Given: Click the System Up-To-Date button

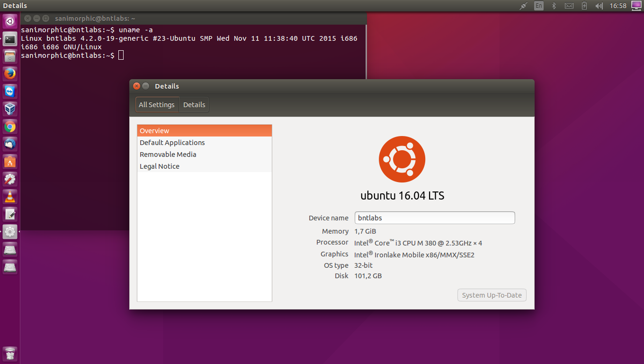Looking at the screenshot, I should tap(492, 295).
